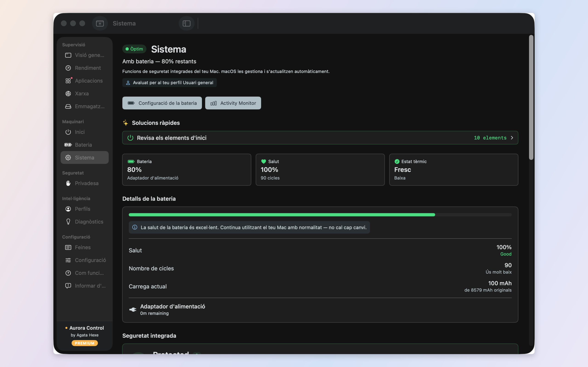Go to Visió general sidebar item
Screen dimensions: 588x367
(x=85, y=55)
